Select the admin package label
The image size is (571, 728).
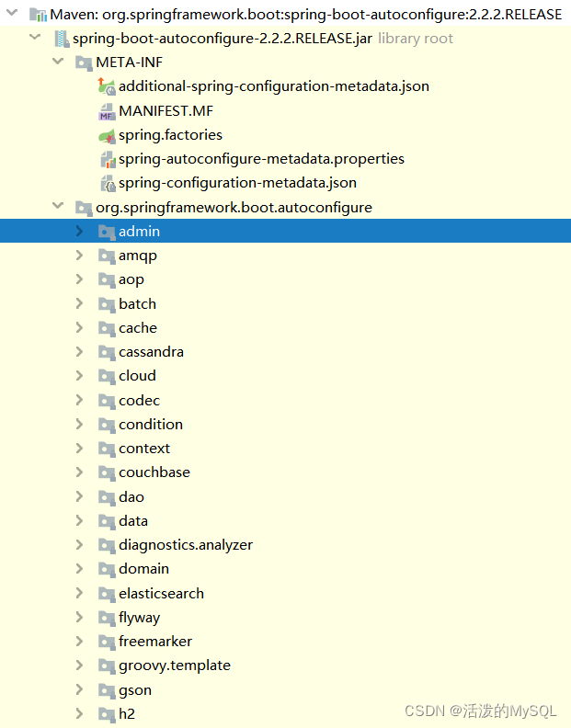point(140,232)
